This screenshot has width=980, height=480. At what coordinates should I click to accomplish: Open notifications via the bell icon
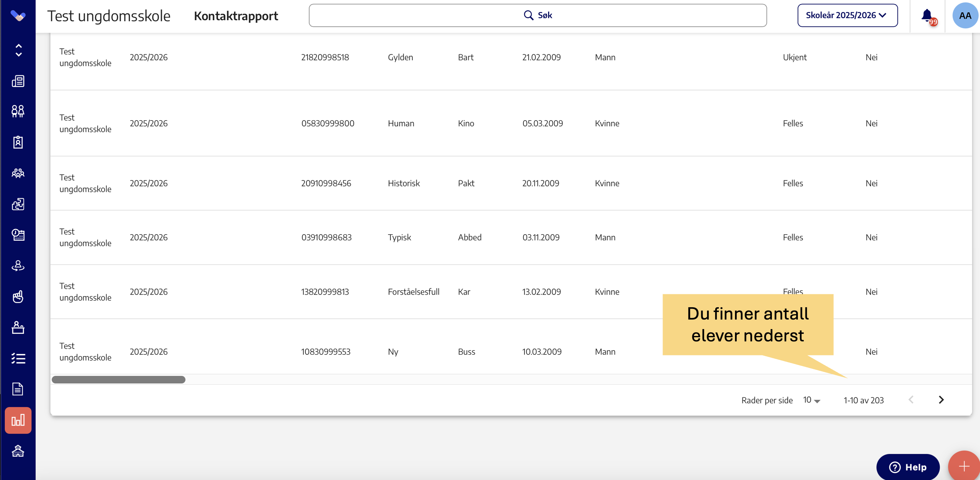tap(927, 16)
